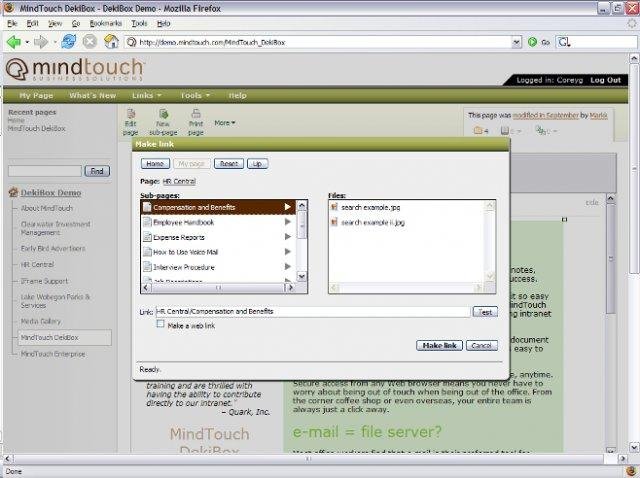Click the sub-pages list scroll down arrow
640x478 pixels.
pos(302,276)
